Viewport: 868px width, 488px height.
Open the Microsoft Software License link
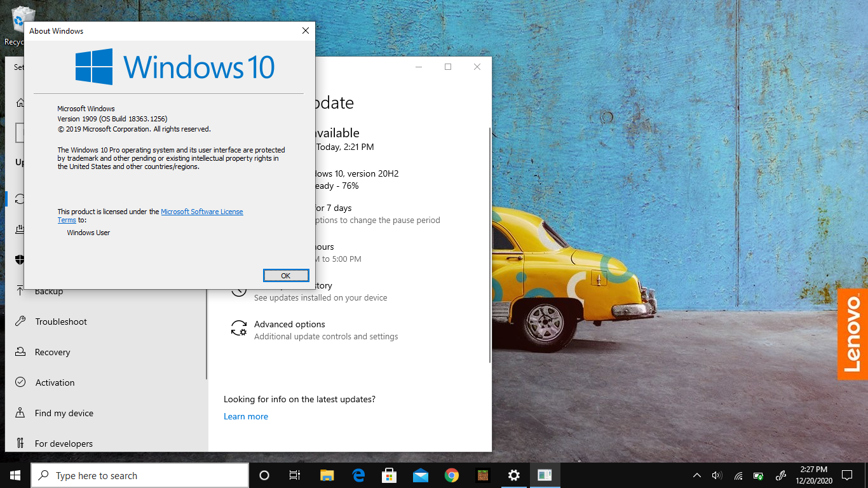201,212
